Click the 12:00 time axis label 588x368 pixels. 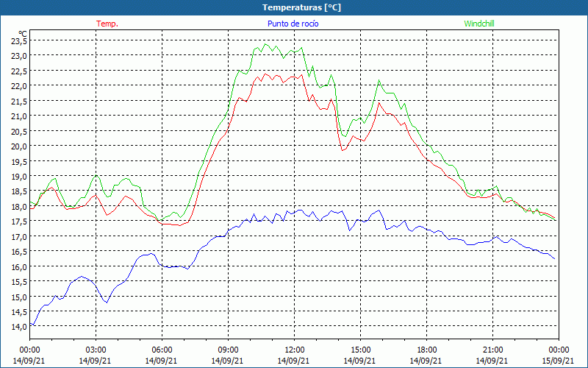point(295,350)
